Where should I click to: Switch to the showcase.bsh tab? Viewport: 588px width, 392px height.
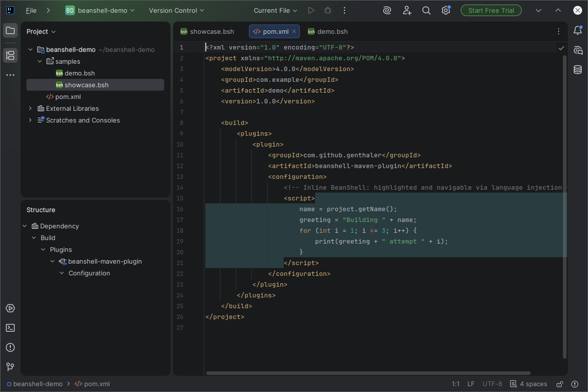207,31
